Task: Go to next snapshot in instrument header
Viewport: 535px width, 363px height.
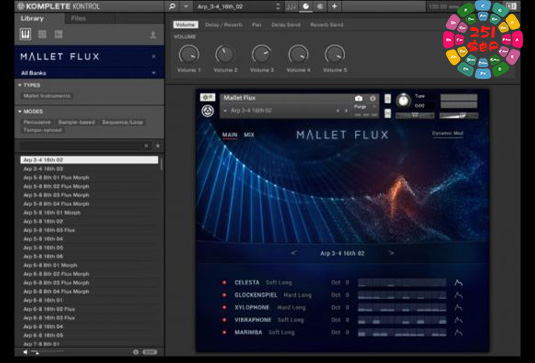Action: click(346, 111)
